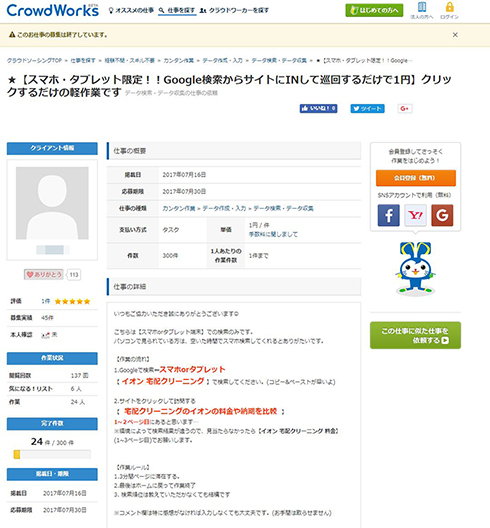Image resolution: width=490 pixels, height=528 pixels.
Task: Sign up with the Yahoo! icon
Action: click(415, 215)
